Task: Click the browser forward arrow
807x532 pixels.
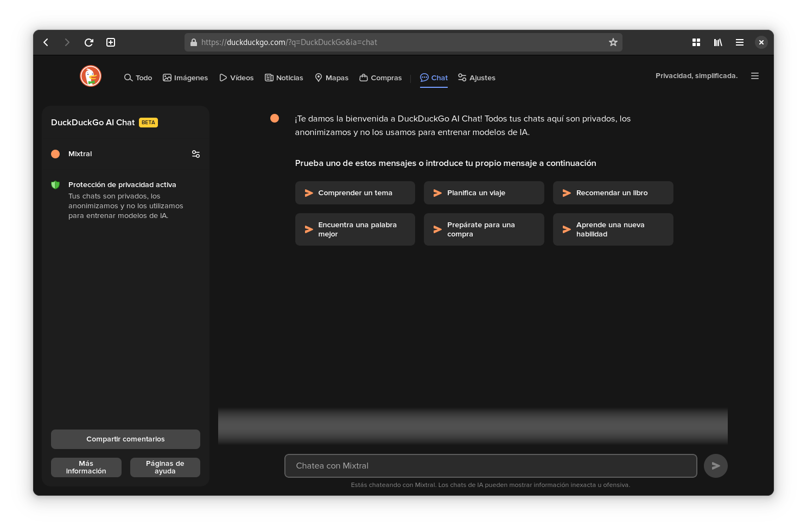Action: click(x=67, y=42)
